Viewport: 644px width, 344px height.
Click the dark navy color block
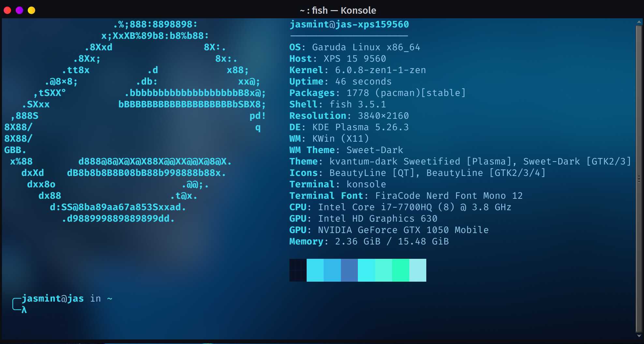(298, 270)
